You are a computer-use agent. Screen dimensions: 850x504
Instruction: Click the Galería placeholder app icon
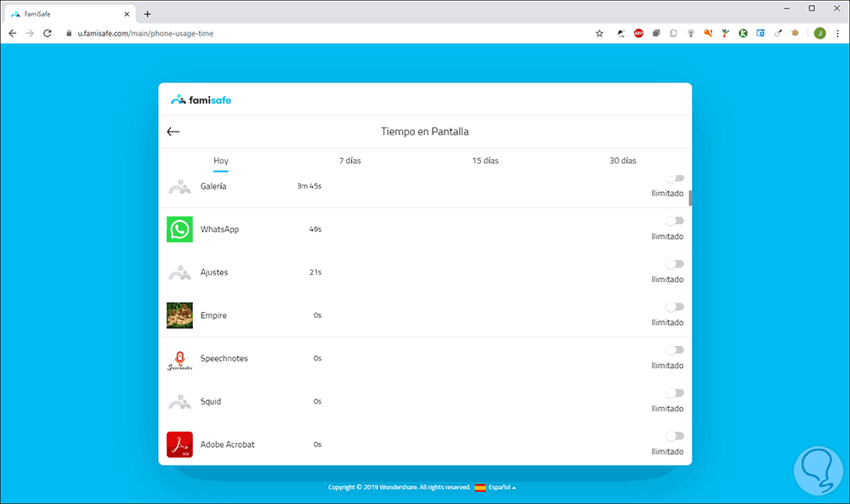click(x=179, y=187)
